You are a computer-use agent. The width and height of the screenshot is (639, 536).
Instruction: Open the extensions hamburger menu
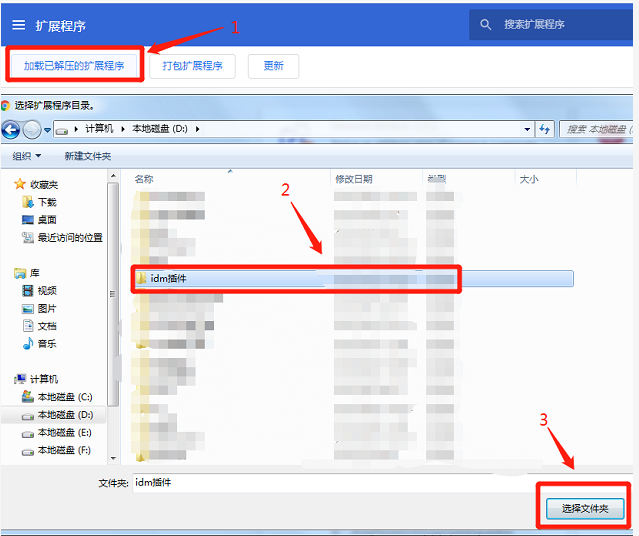(x=18, y=25)
